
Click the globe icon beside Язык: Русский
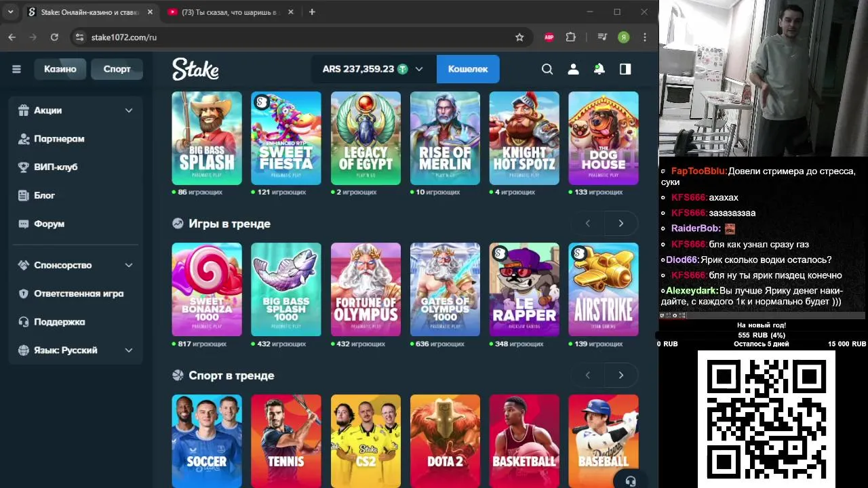point(24,350)
